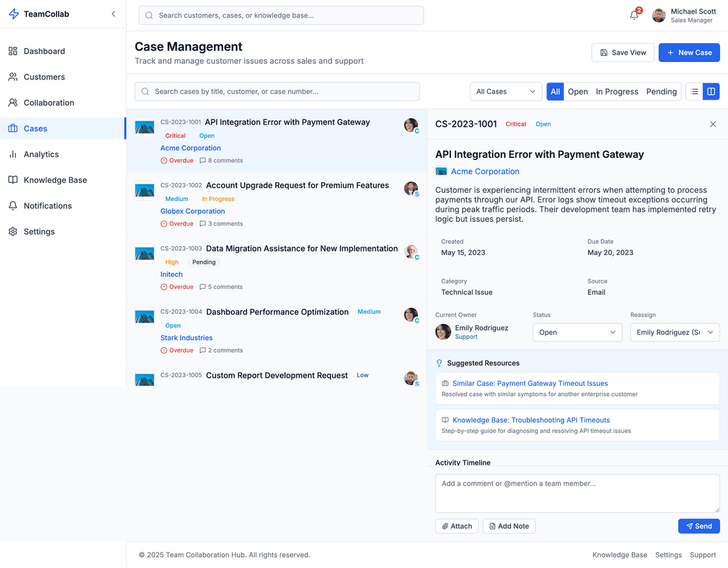Show only Pending cases
728x568 pixels.
(x=661, y=92)
